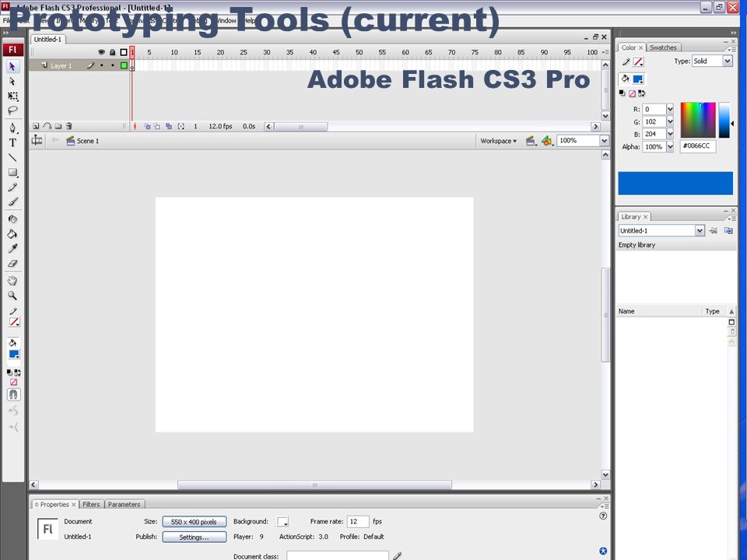This screenshot has width=747, height=560.
Task: Switch to the Filters tab
Action: tap(91, 504)
